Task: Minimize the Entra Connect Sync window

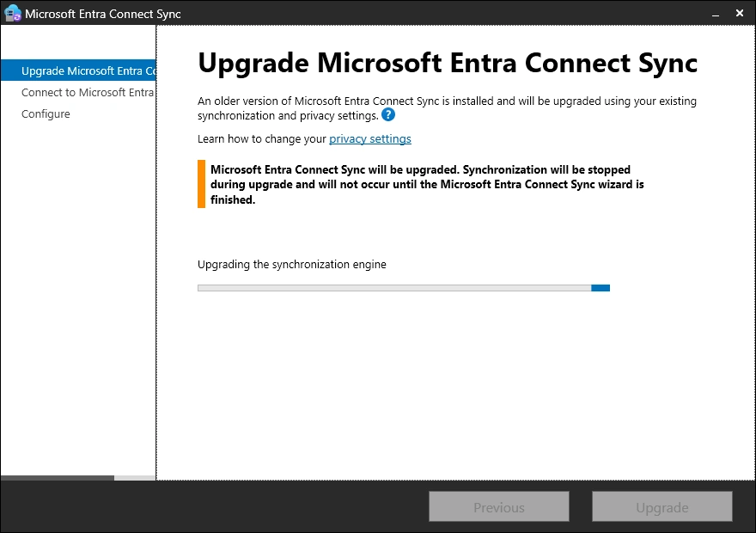Action: (711, 14)
